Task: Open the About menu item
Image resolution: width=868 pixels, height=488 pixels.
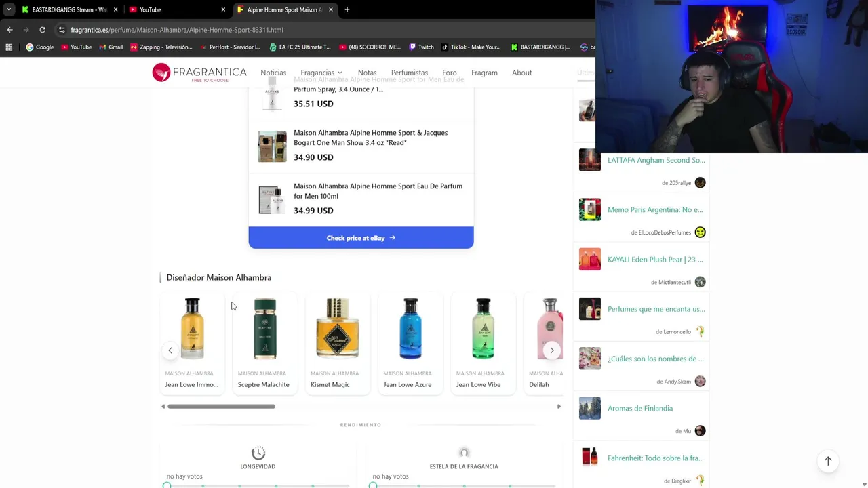Action: click(521, 73)
